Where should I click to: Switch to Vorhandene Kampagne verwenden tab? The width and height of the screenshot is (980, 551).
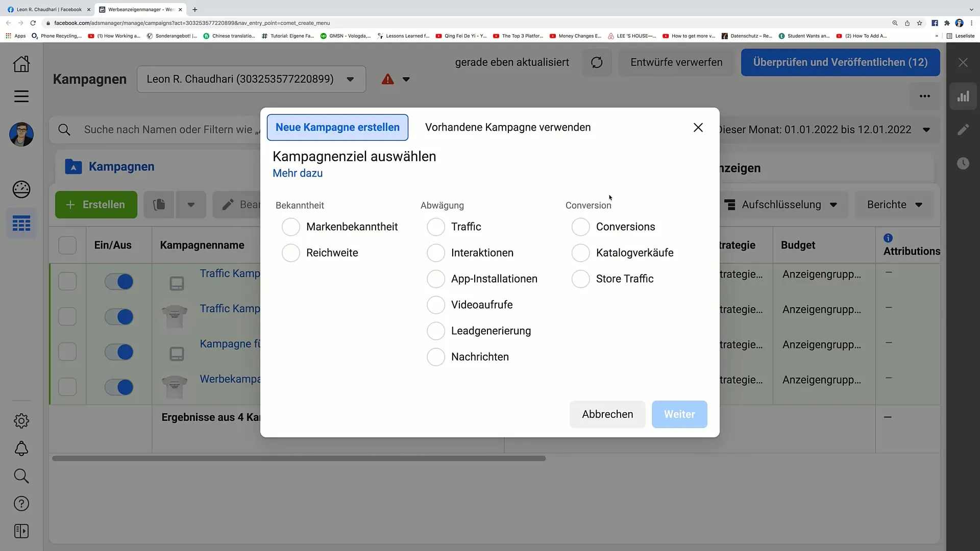point(507,127)
